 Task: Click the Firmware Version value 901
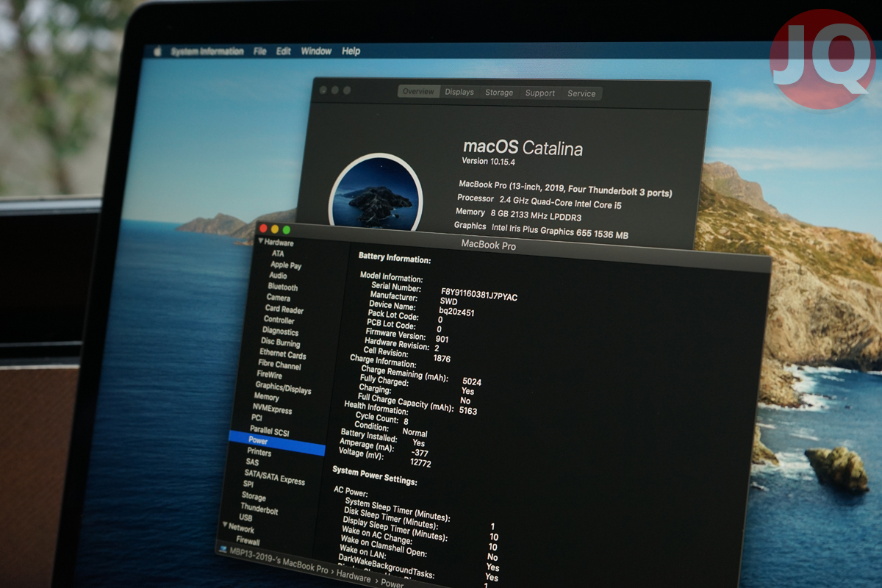[x=442, y=339]
